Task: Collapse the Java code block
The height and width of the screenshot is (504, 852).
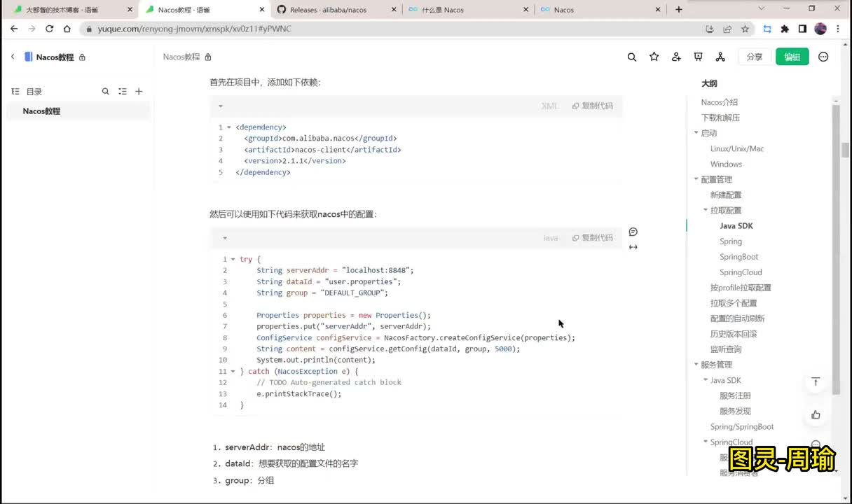Action: 224,238
